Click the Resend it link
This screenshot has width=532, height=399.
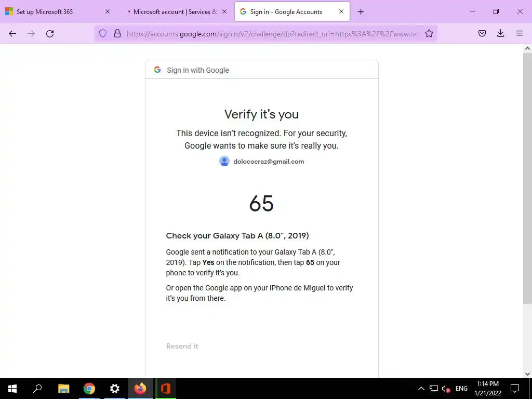(x=182, y=346)
